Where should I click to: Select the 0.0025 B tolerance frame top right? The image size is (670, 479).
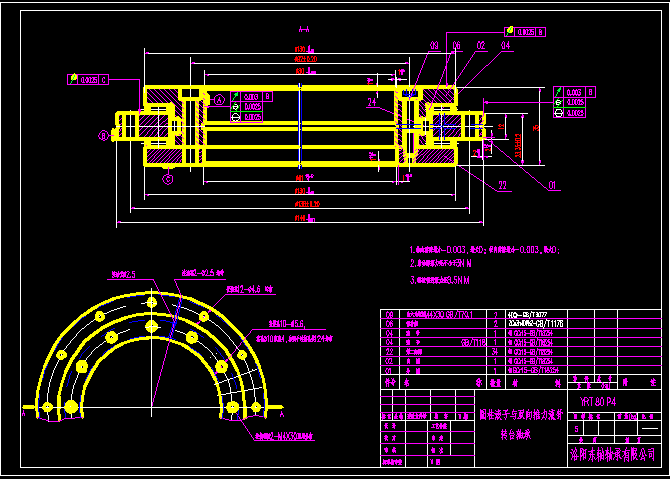526,32
